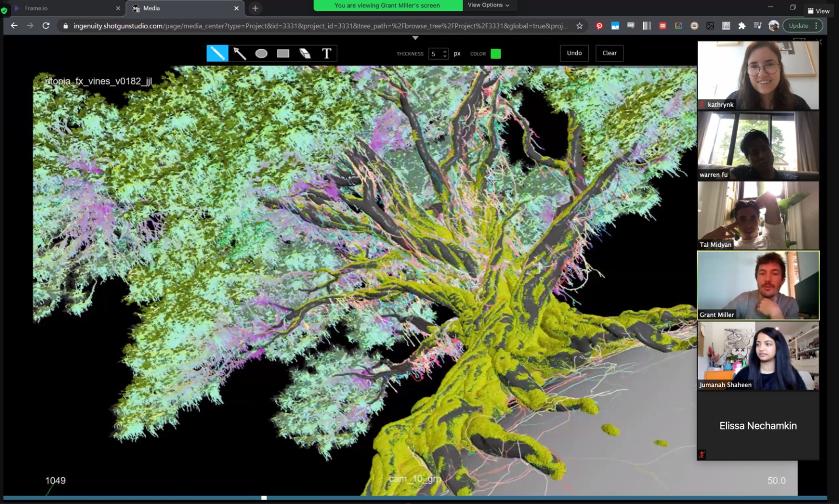Click Elissa Nechamkin's muted microphone icon
The width and height of the screenshot is (839, 504).
pos(702,455)
